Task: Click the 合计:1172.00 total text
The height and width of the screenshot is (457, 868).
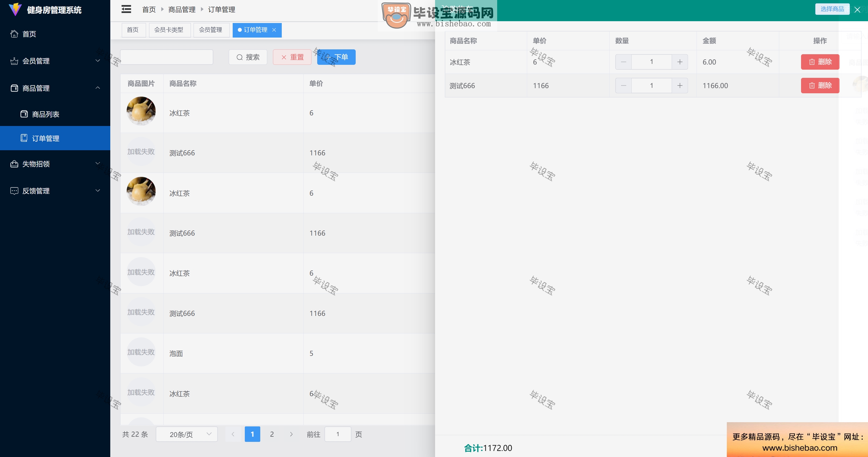Action: [488, 448]
